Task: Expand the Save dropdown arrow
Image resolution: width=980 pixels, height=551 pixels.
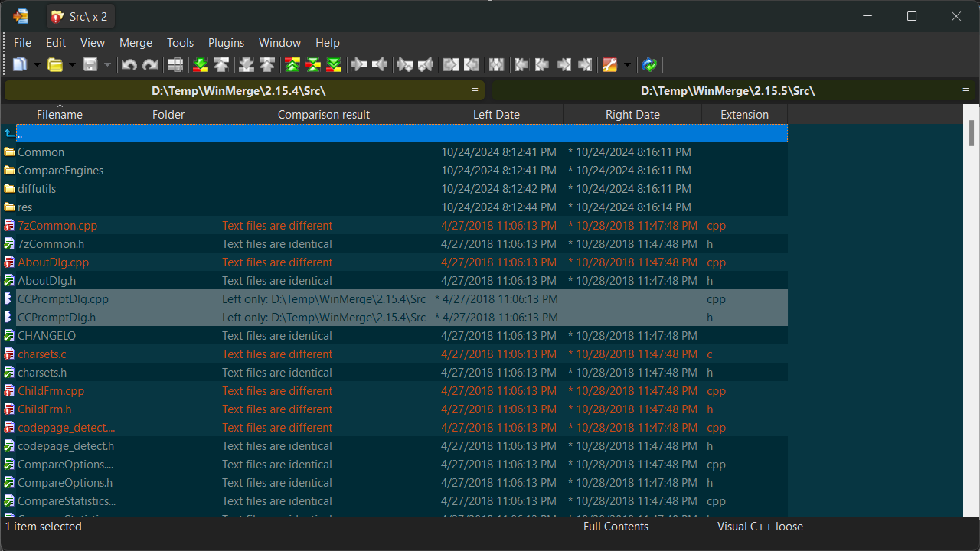Action: point(107,65)
